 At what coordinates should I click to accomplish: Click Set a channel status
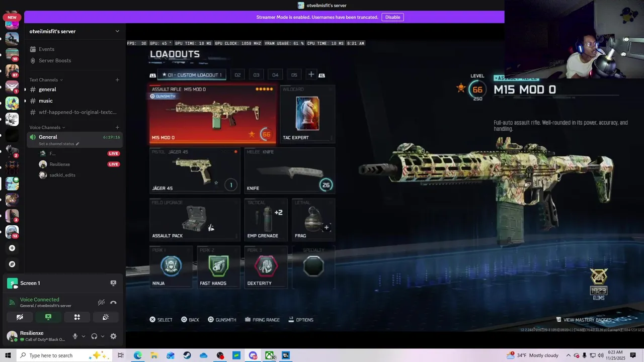(x=58, y=144)
